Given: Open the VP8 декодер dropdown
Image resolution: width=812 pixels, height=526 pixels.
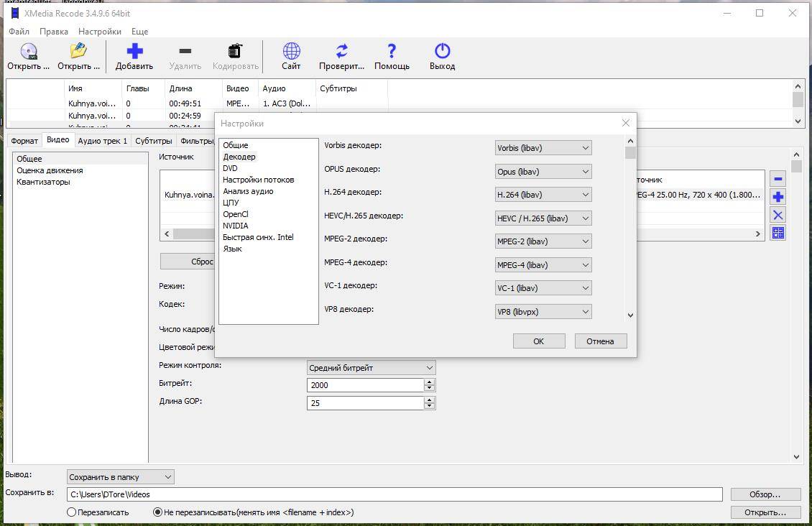Looking at the screenshot, I should click(x=543, y=312).
